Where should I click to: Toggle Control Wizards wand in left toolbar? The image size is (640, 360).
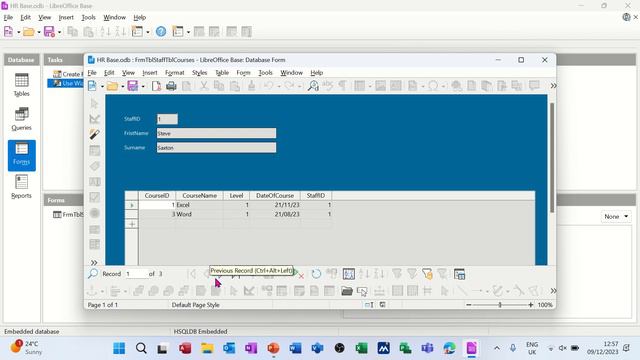pyautogui.click(x=95, y=134)
